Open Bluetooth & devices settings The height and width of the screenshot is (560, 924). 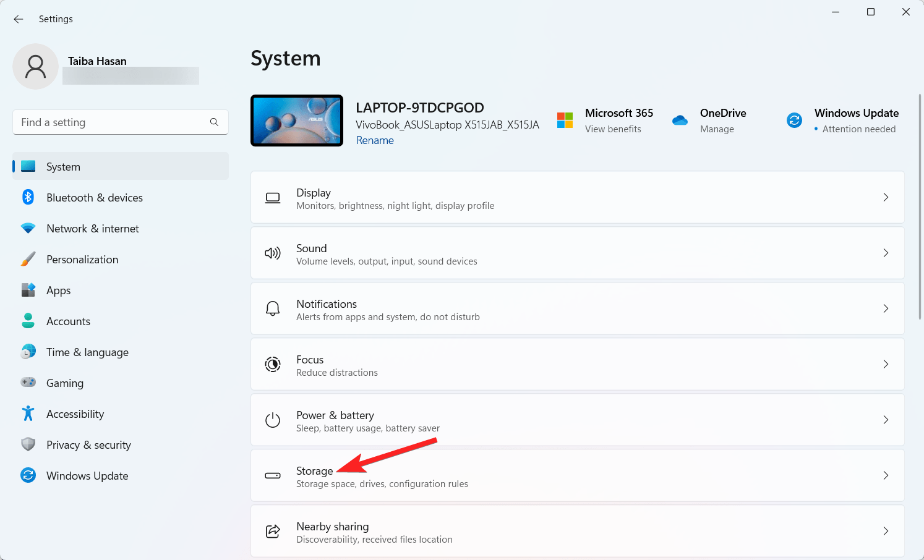(x=93, y=197)
